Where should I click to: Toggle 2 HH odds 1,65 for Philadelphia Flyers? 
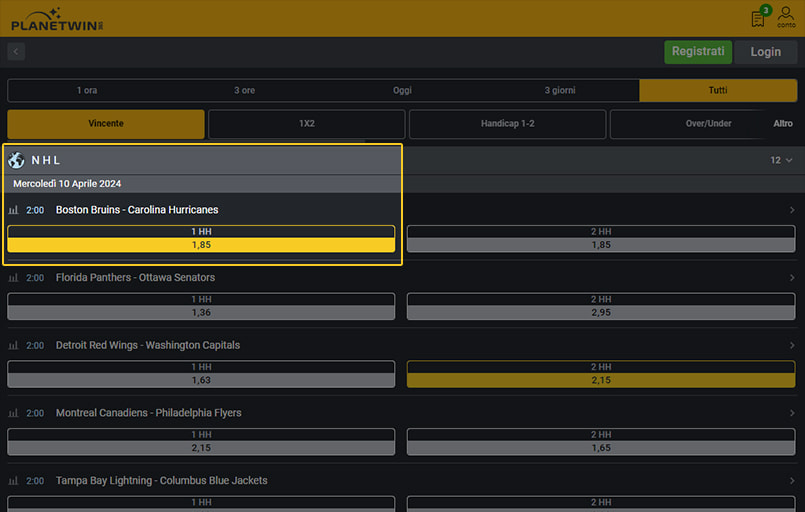coord(601,442)
